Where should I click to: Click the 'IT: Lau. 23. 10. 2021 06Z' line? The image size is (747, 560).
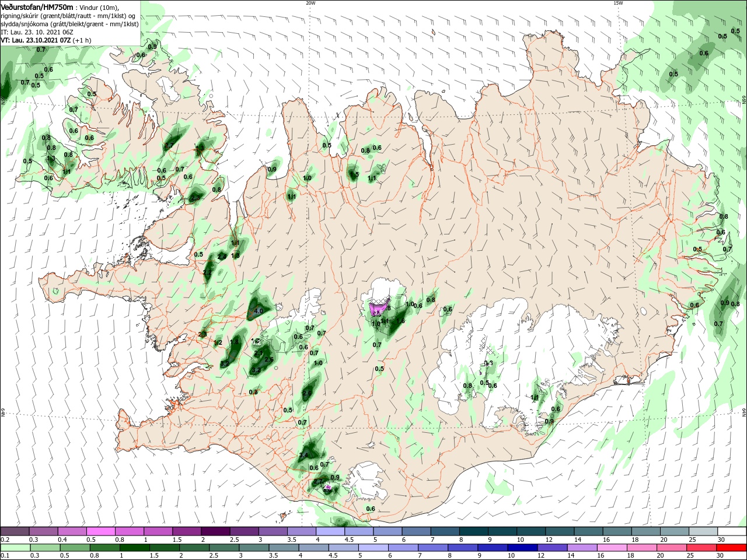[37, 32]
